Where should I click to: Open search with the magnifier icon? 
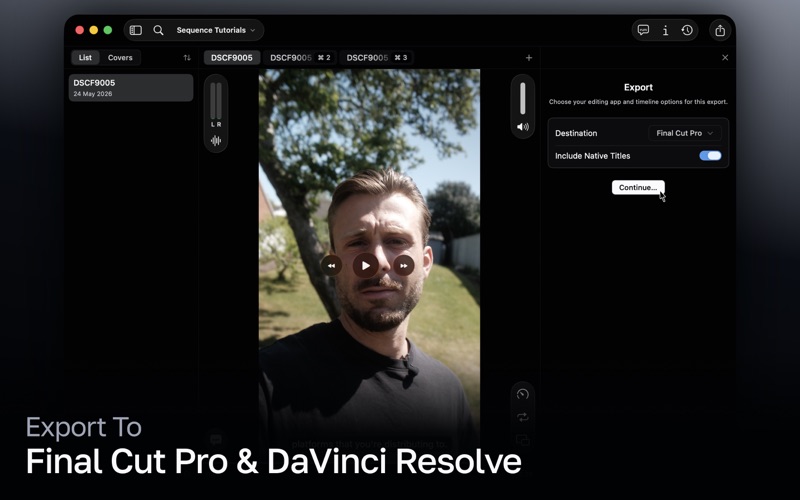pos(159,30)
